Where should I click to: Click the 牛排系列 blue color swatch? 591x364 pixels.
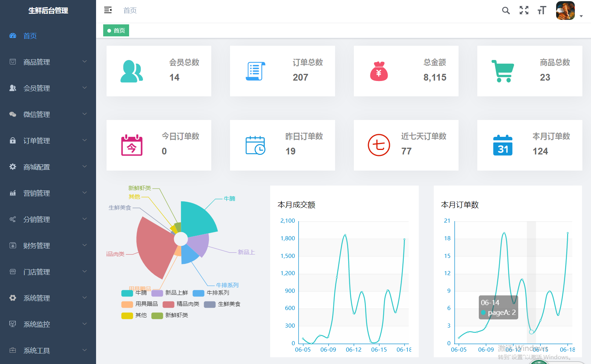pyautogui.click(x=198, y=293)
